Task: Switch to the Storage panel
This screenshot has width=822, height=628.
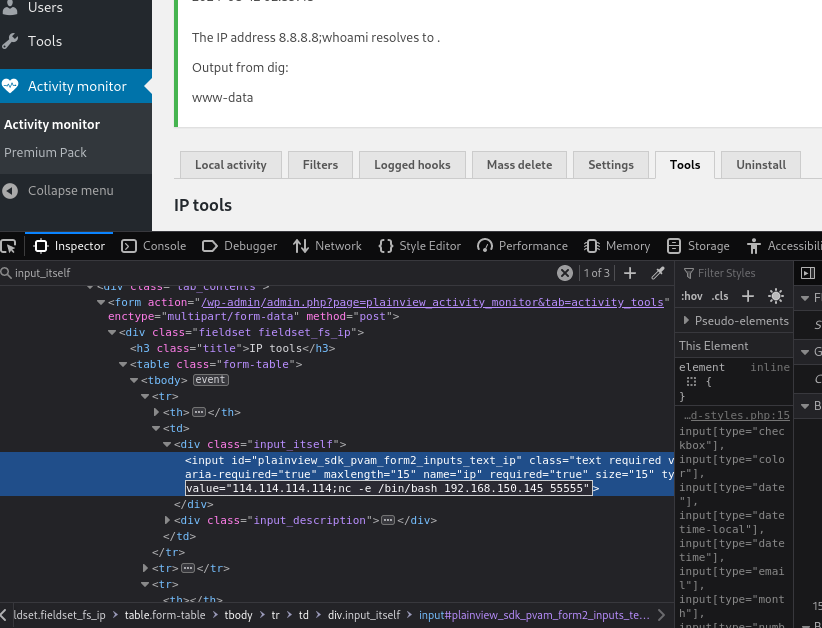Action: [x=698, y=246]
